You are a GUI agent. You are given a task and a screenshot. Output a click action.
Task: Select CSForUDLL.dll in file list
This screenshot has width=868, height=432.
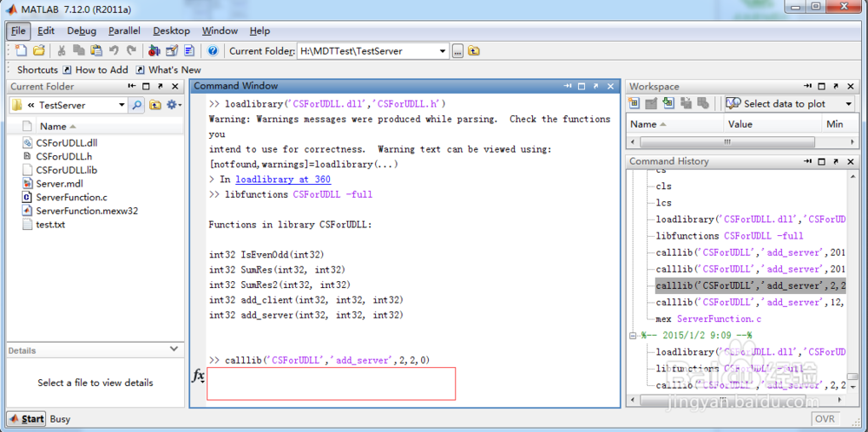click(67, 143)
